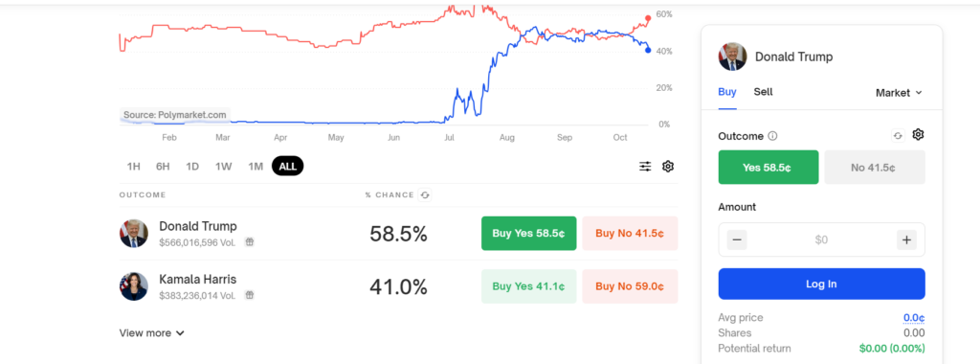Image resolution: width=980 pixels, height=364 pixels.
Task: Open chart settings gear icon
Action: (x=667, y=167)
